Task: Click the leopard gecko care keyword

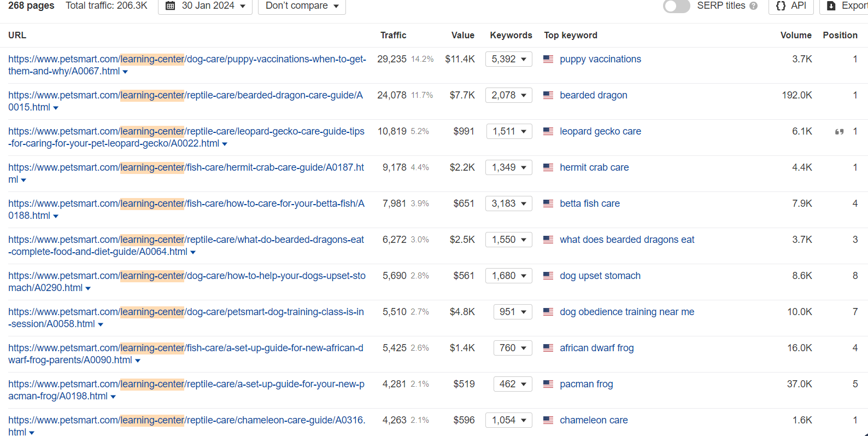Action: tap(600, 131)
